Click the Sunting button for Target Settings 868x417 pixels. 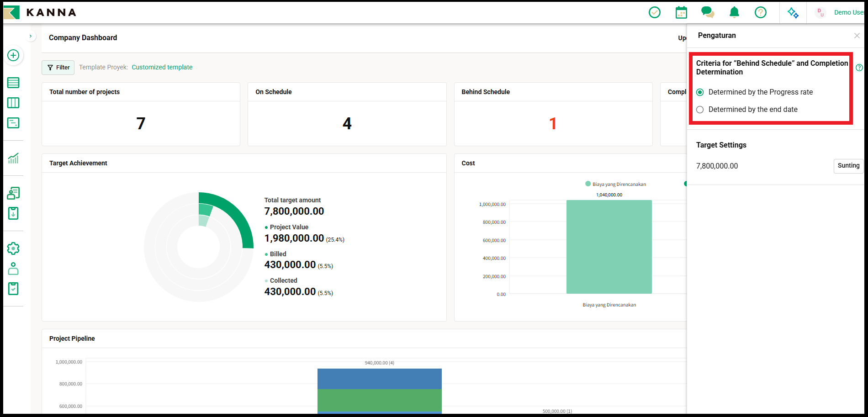tap(848, 166)
